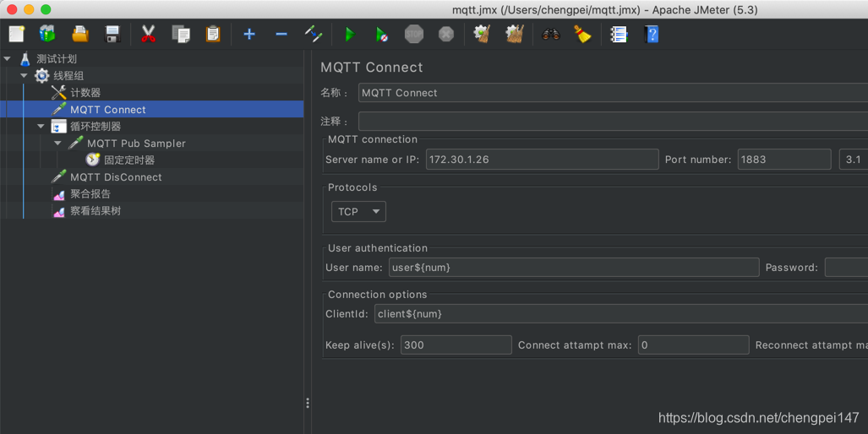The width and height of the screenshot is (868, 434).
Task: Select the 线程组 thread group node
Action: click(x=68, y=76)
